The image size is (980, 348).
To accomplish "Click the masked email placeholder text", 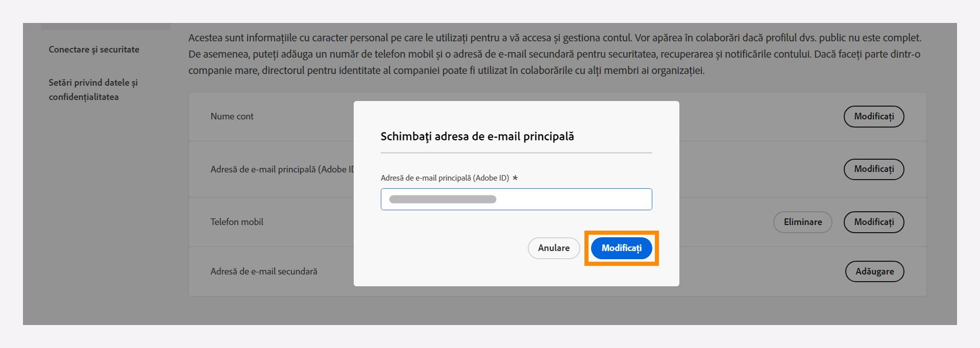I will pos(442,199).
